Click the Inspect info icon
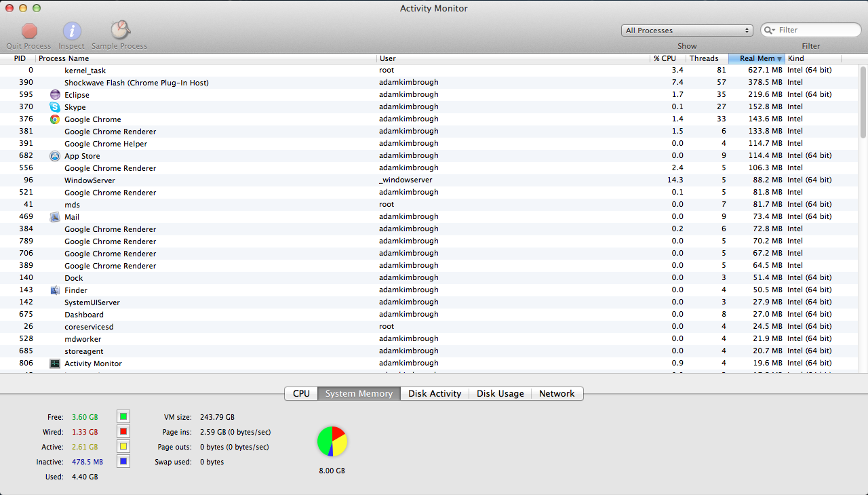The height and width of the screenshot is (495, 868). point(72,31)
